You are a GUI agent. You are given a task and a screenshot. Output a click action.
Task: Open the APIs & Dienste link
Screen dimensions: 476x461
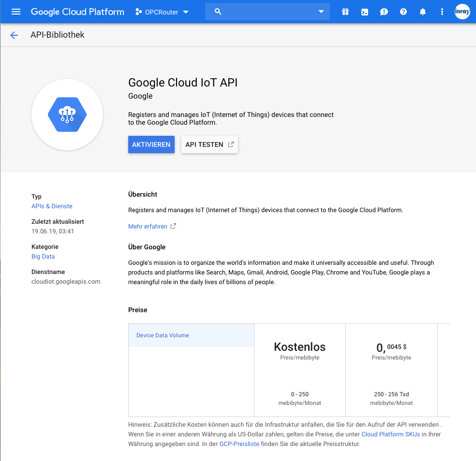pos(52,206)
